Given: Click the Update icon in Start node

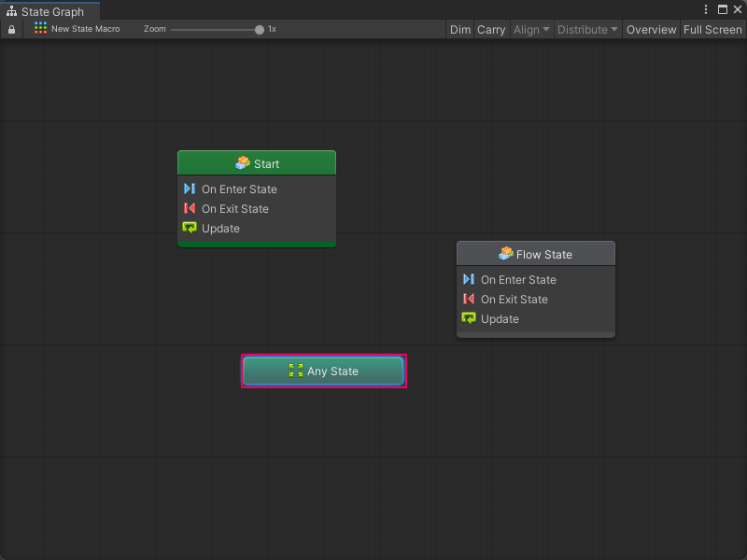Looking at the screenshot, I should [190, 228].
